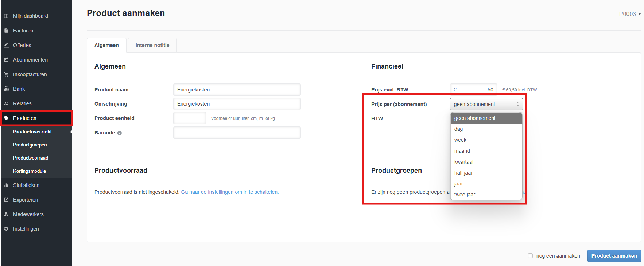The height and width of the screenshot is (266, 644).
Task: Click the Statistieken bar chart icon
Action: coord(6,185)
